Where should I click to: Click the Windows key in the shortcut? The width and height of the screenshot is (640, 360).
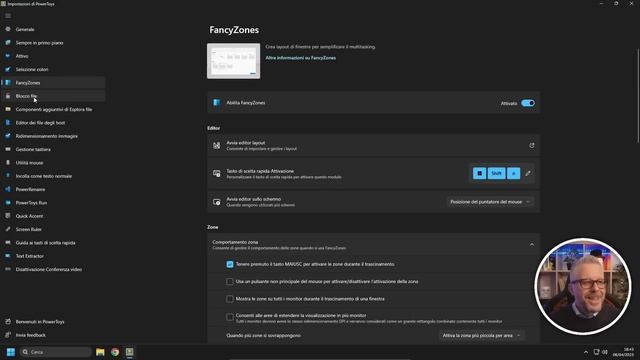[480, 173]
